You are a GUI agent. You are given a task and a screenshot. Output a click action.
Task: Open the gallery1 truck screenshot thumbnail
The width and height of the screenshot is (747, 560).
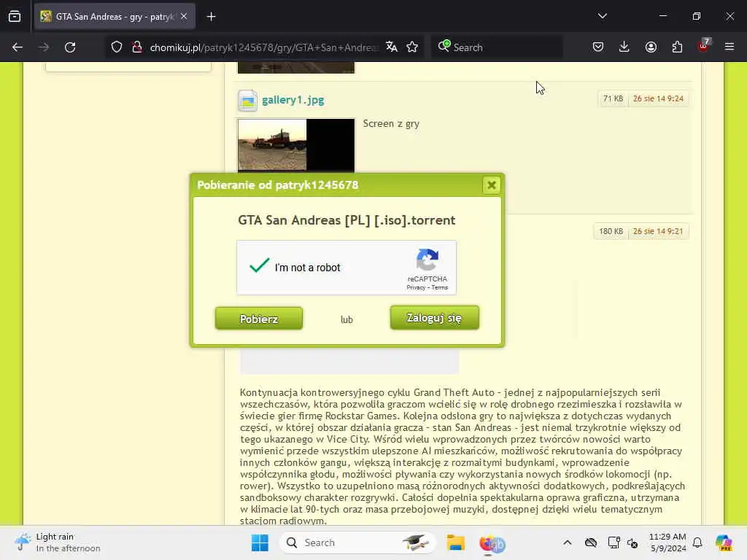click(x=296, y=145)
